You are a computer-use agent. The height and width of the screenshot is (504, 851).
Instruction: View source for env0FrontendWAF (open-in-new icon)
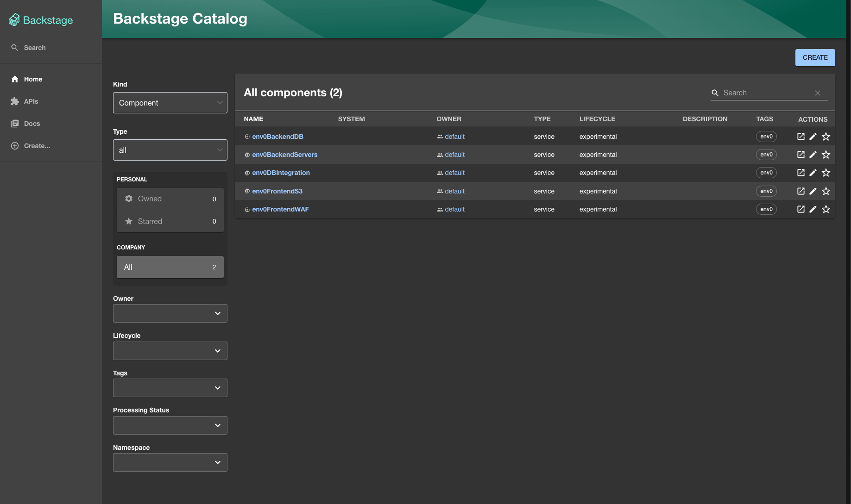[x=801, y=209]
